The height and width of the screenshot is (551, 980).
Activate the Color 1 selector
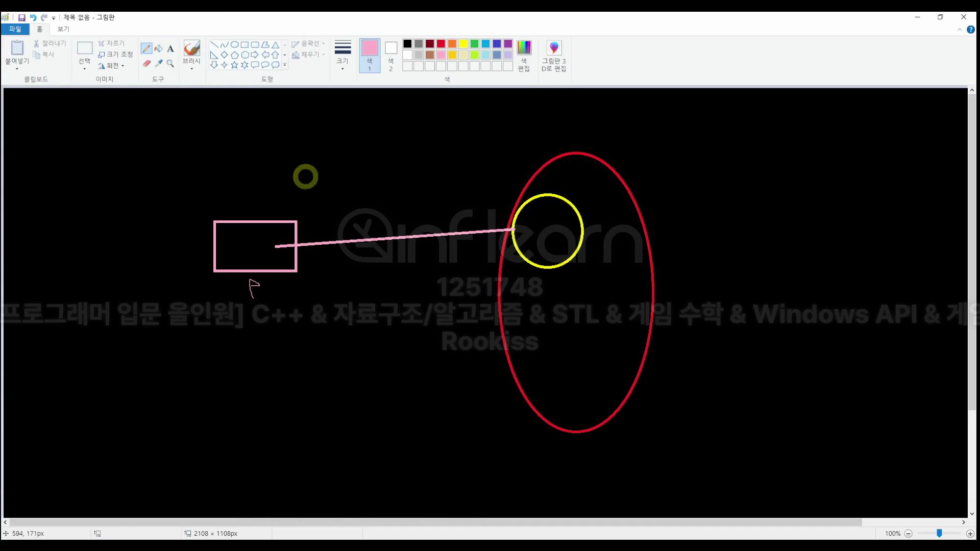[370, 55]
